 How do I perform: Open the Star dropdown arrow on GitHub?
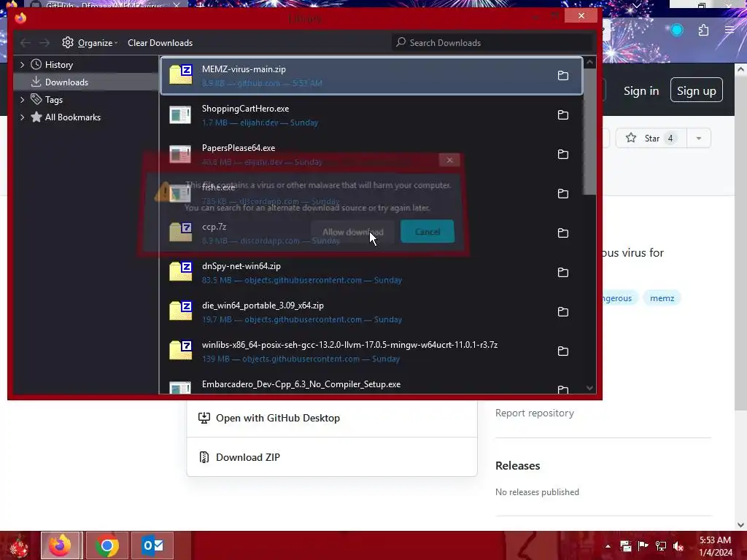698,138
